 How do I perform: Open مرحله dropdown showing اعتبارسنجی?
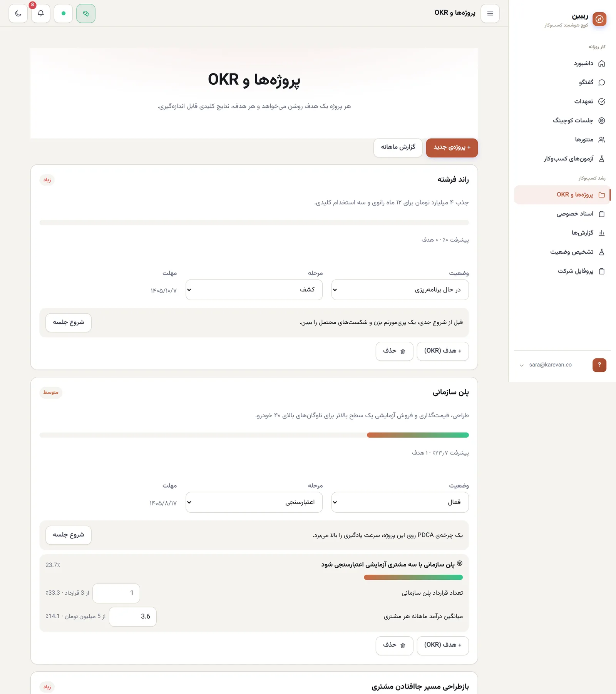point(254,502)
